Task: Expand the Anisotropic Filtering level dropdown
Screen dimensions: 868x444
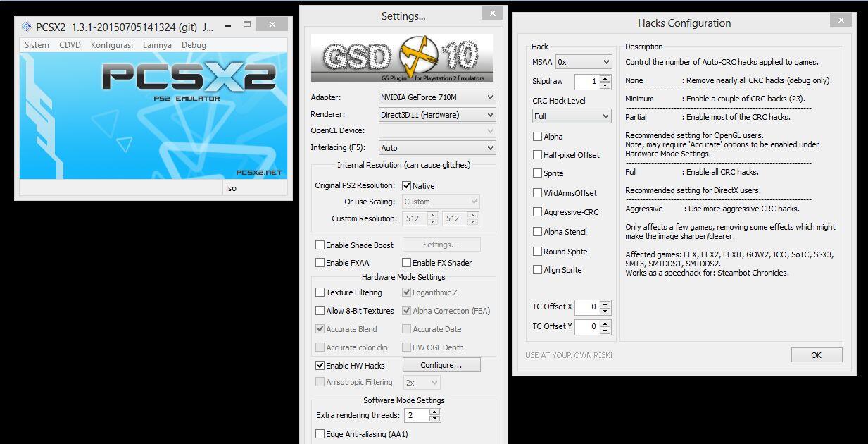Action: coord(422,382)
